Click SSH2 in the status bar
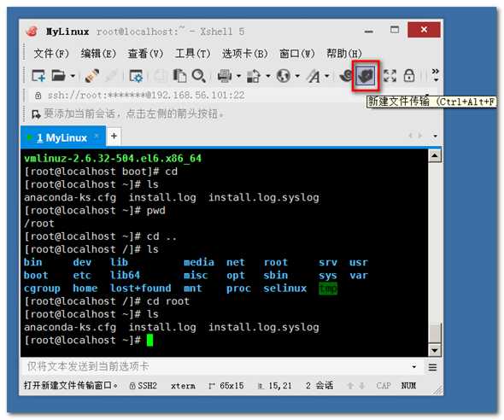504x420 pixels. coord(143,385)
